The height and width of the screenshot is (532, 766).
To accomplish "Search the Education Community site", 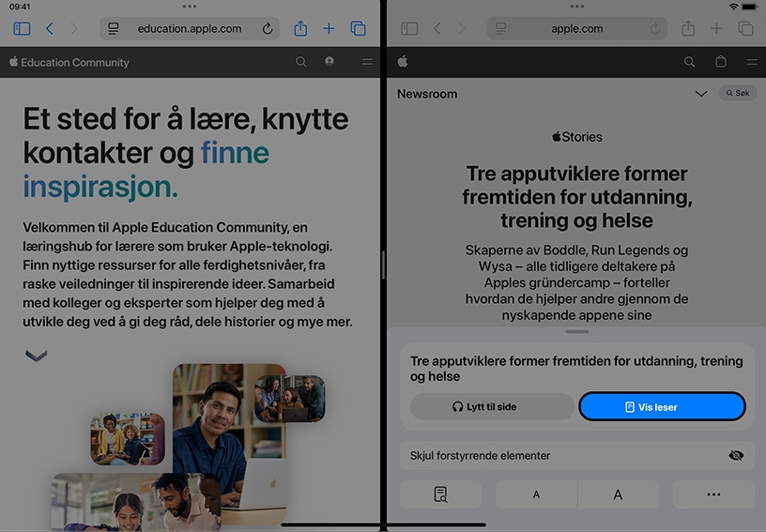I will point(301,62).
